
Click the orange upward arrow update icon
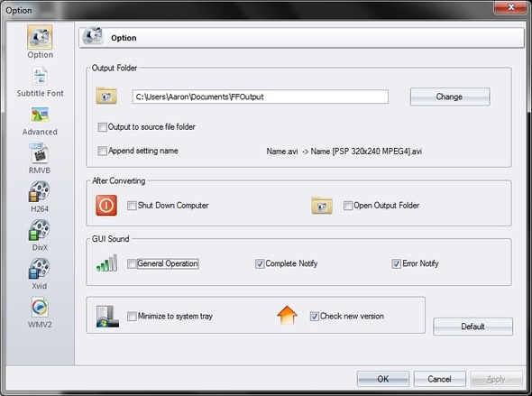click(287, 315)
